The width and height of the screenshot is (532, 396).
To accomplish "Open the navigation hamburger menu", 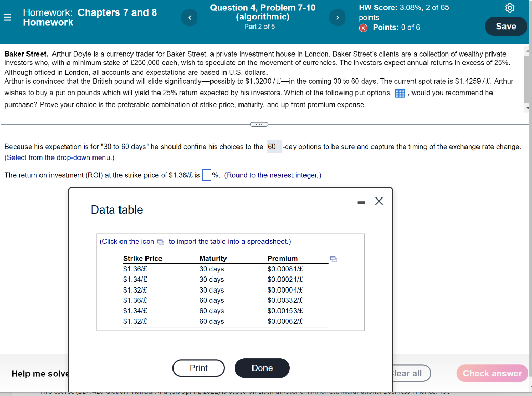I will tap(7, 16).
